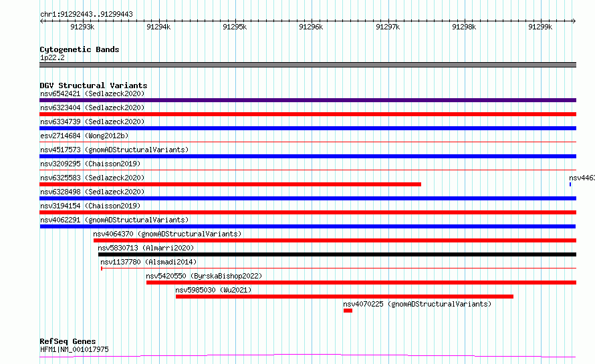Click the 91298k ruler position
Image resolution: width=595 pixels, height=364 pixels.
point(464,27)
